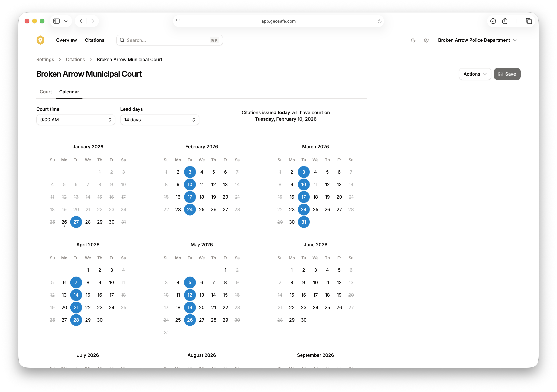The image size is (557, 392).
Task: Deselect highlighted January 27 date
Action: pos(76,222)
